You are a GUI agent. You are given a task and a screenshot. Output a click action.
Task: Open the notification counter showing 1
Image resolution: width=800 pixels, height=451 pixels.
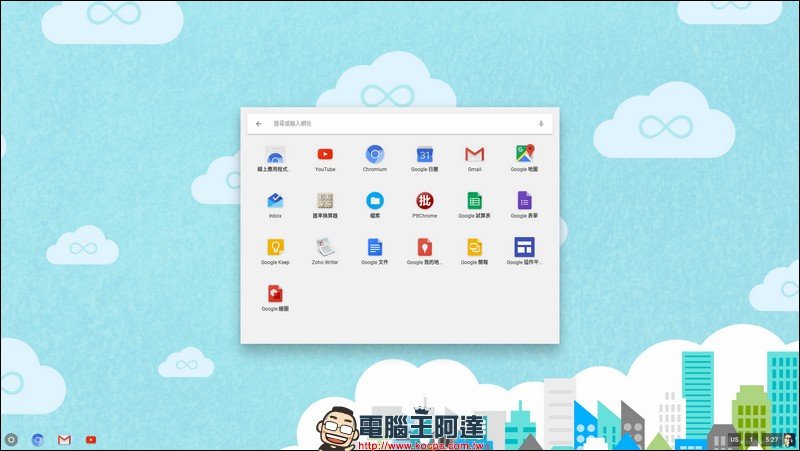(x=751, y=439)
